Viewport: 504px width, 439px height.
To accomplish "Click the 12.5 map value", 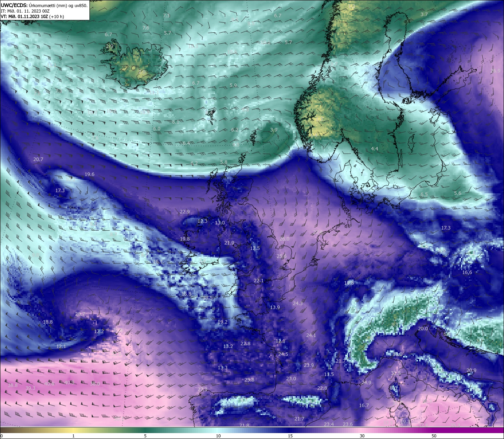I will click(255, 248).
